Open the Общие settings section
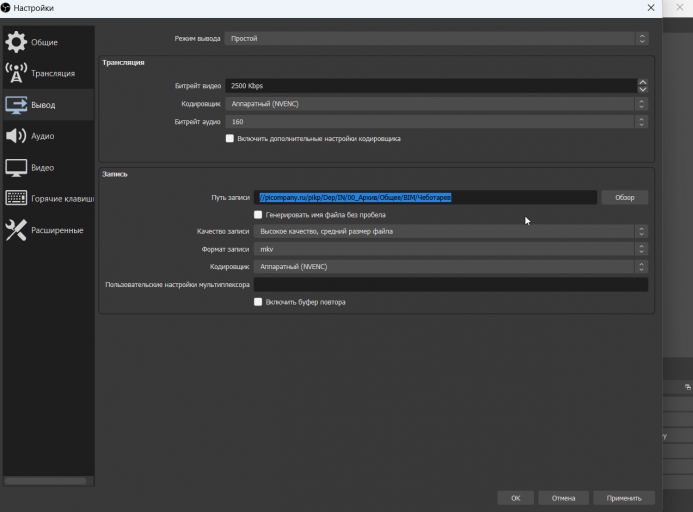The width and height of the screenshot is (693, 512). 44,42
